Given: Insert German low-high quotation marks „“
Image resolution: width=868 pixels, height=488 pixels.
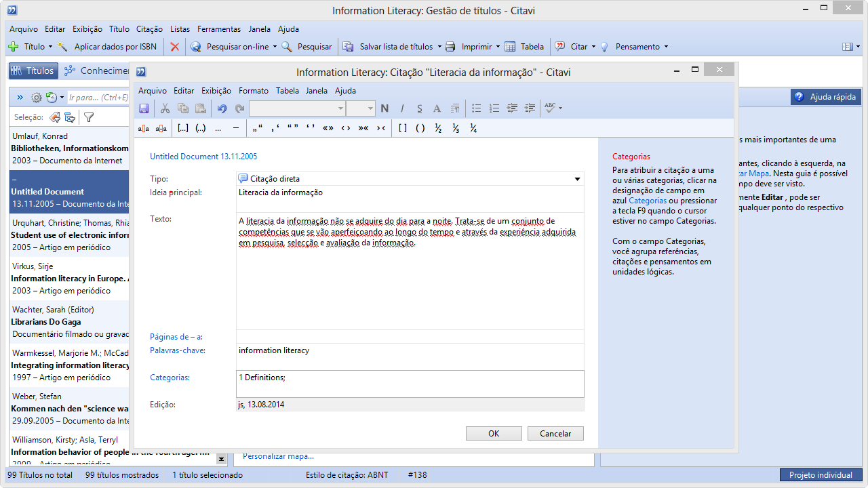Looking at the screenshot, I should coord(257,128).
